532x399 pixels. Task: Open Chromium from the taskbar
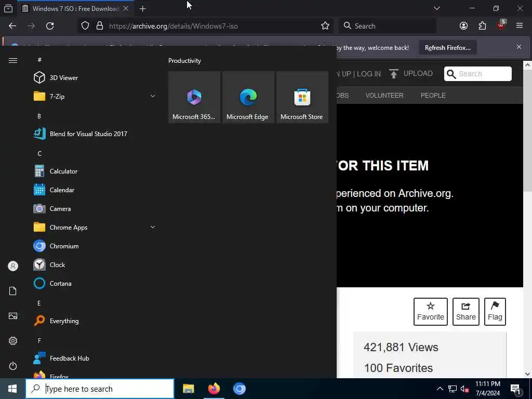(x=239, y=389)
